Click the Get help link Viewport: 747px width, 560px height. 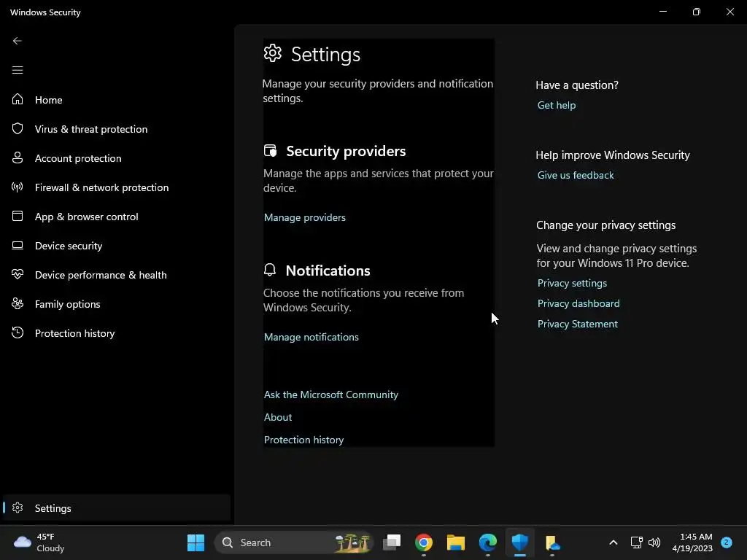click(557, 105)
